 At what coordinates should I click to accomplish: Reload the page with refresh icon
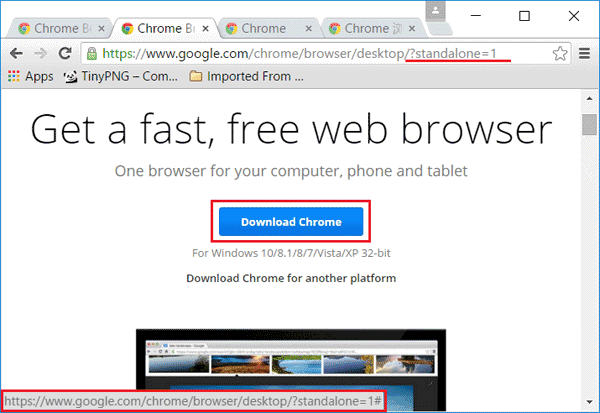pos(65,53)
